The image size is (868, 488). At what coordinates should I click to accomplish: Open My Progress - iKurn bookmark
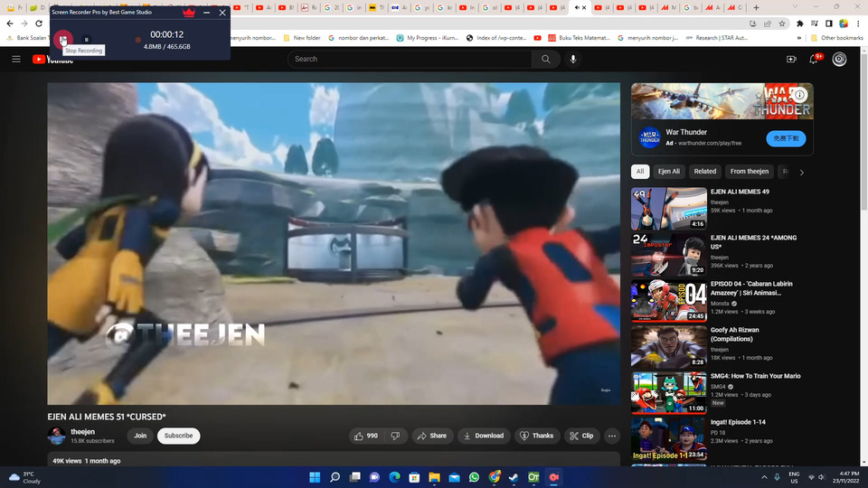pyautogui.click(x=428, y=38)
